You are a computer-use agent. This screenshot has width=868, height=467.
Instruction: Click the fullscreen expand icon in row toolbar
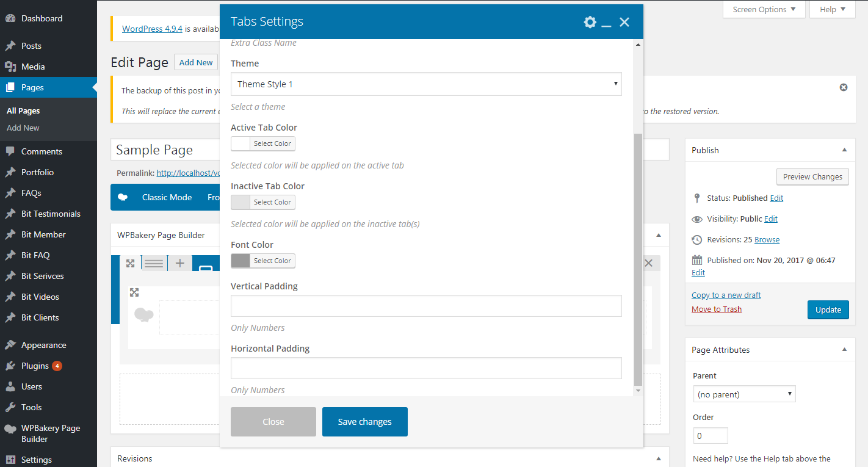pos(130,263)
